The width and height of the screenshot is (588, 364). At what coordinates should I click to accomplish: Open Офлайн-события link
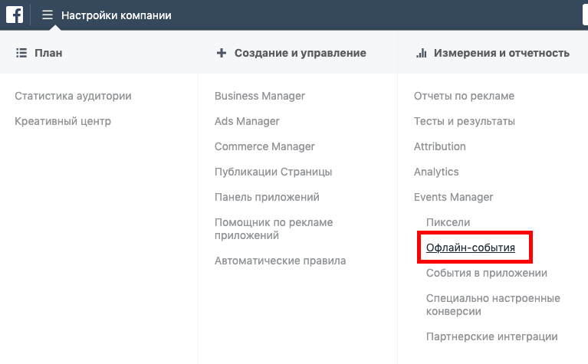point(470,248)
